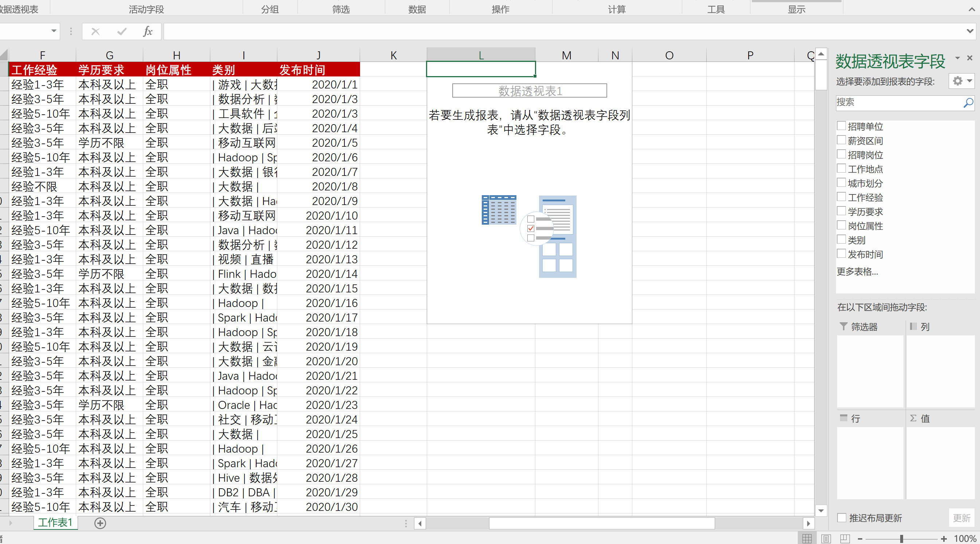Click the confirm checkmark in formula bar

point(122,32)
